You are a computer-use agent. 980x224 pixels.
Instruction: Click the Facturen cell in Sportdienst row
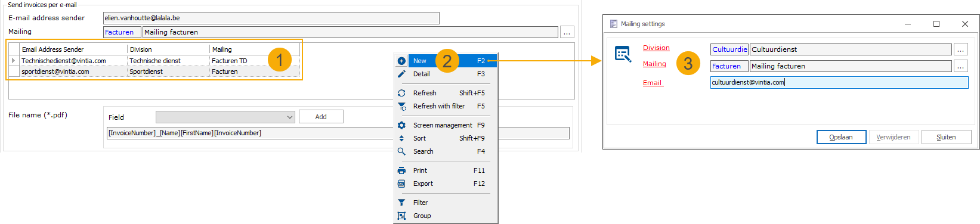(x=255, y=71)
